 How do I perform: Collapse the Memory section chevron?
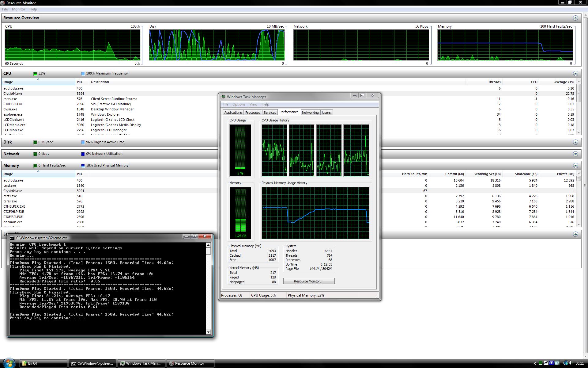575,166
